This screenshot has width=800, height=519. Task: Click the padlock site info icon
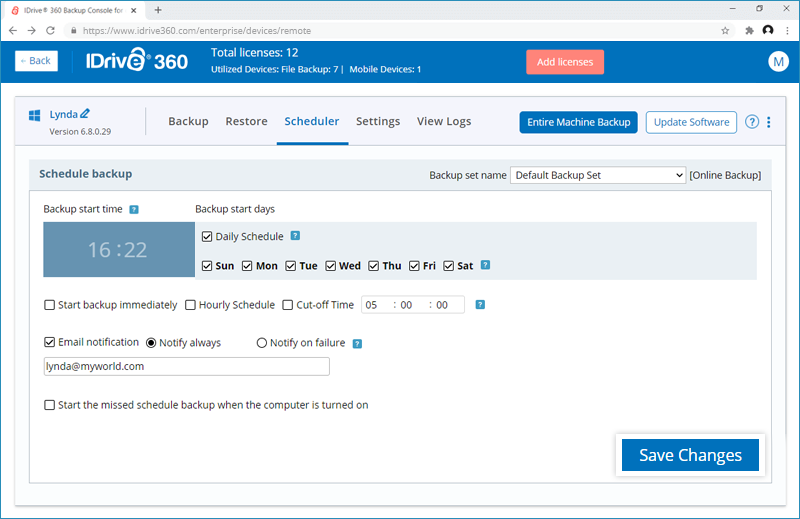pyautogui.click(x=73, y=31)
